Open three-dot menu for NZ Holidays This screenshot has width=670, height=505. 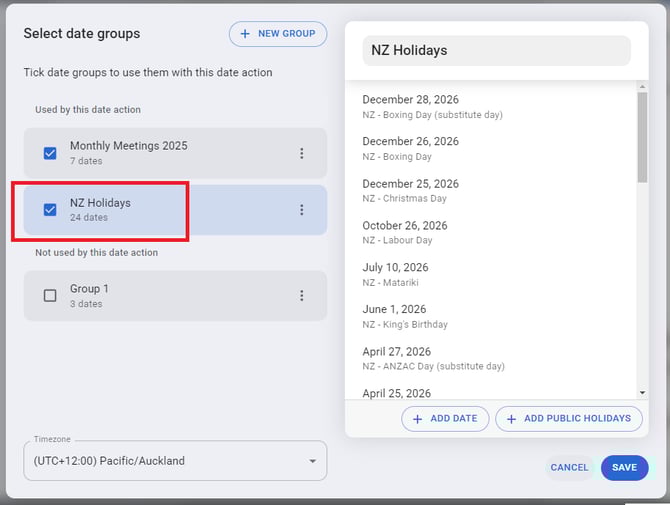click(301, 210)
